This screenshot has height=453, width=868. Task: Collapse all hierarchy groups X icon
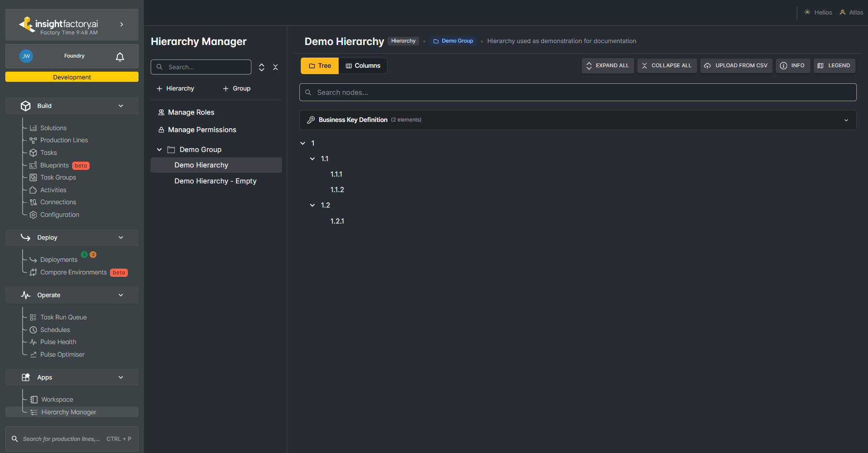point(276,67)
